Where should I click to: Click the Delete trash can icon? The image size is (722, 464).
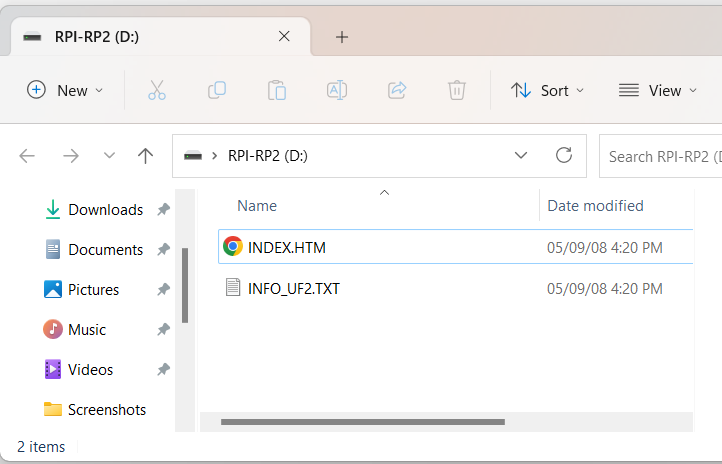pyautogui.click(x=457, y=90)
